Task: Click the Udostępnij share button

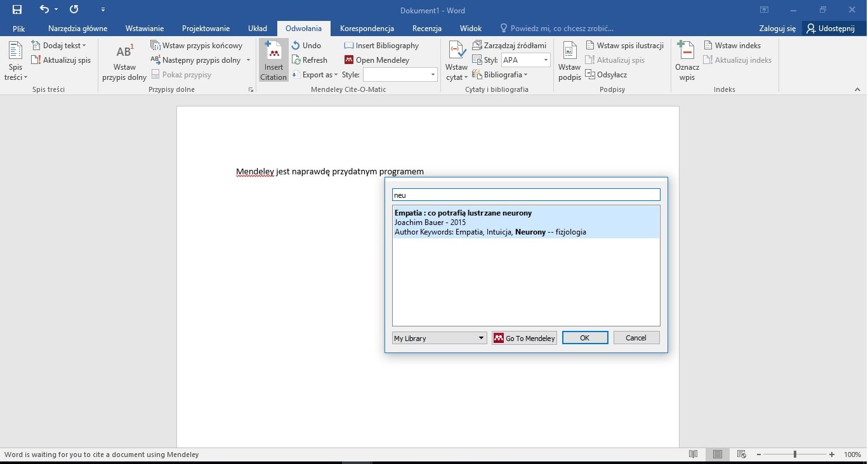Action: [x=831, y=29]
